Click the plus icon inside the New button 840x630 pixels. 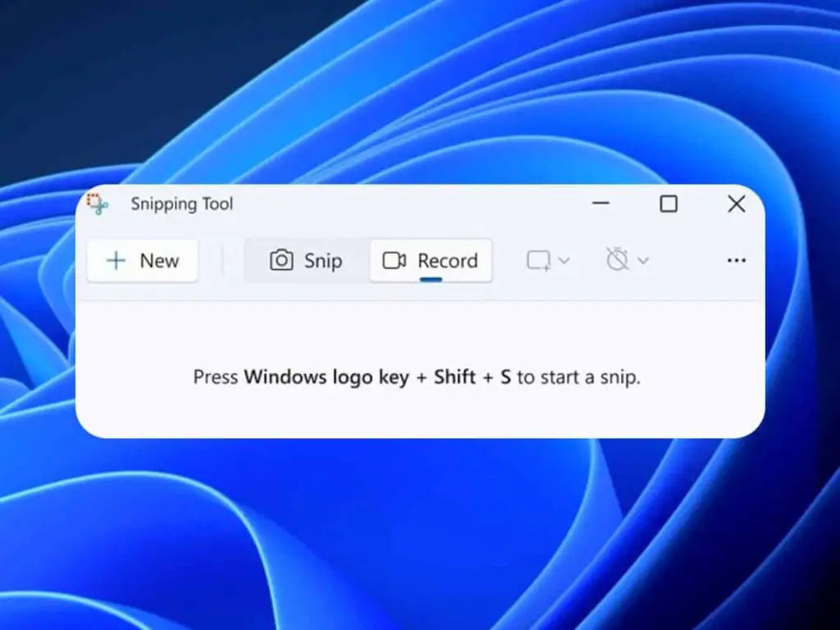click(115, 261)
